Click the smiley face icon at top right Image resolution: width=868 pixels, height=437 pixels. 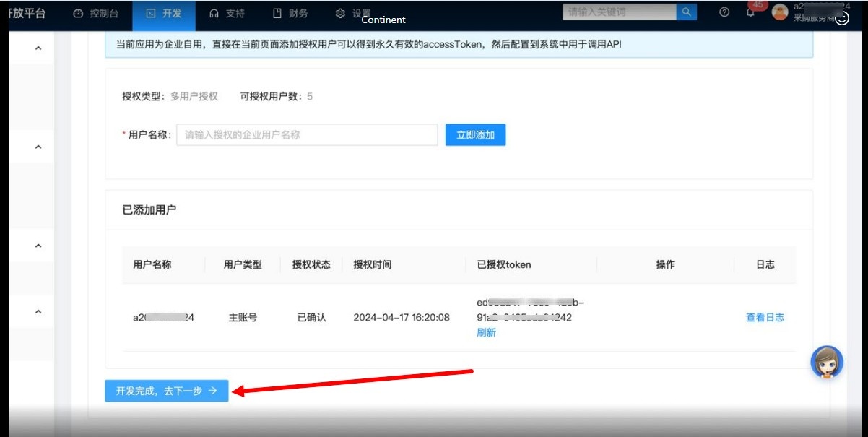[x=841, y=20]
